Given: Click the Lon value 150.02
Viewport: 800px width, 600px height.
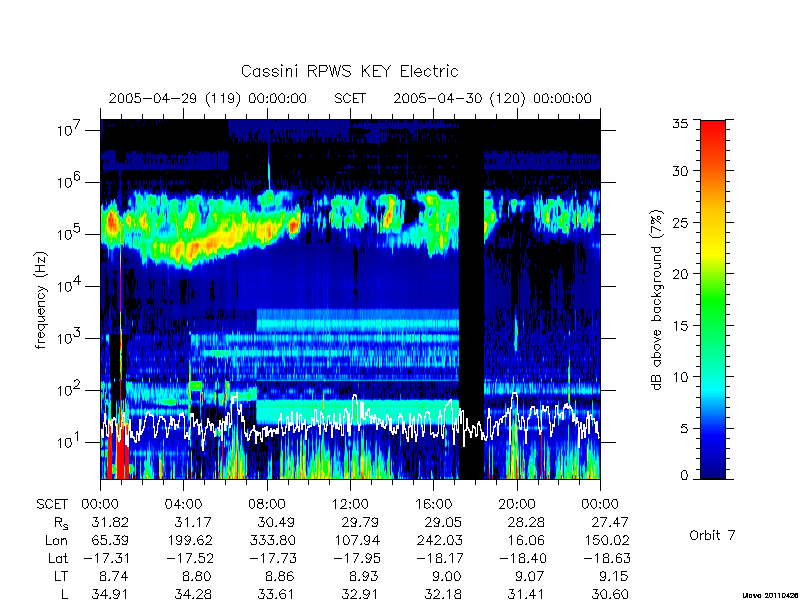Looking at the screenshot, I should (x=606, y=540).
